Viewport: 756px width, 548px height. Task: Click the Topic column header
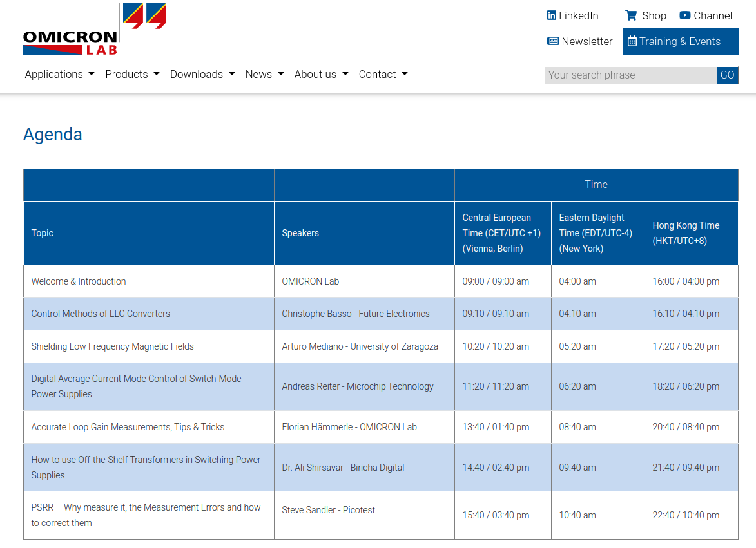pos(148,233)
